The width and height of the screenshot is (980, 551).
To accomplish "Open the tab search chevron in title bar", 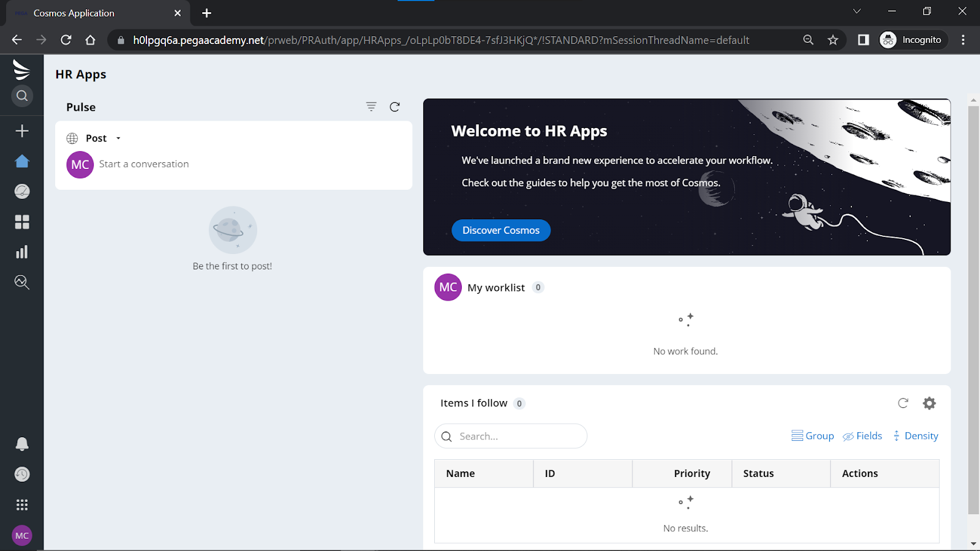I will [x=857, y=11].
